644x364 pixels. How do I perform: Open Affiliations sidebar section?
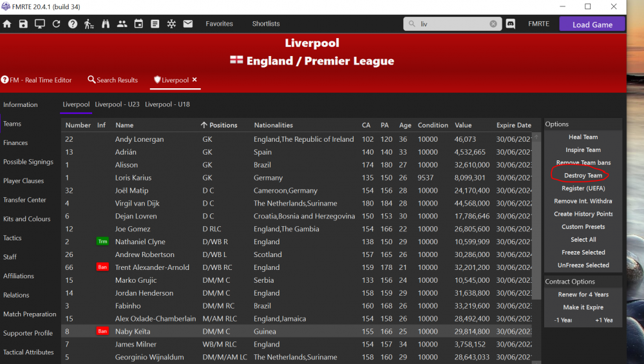point(19,276)
